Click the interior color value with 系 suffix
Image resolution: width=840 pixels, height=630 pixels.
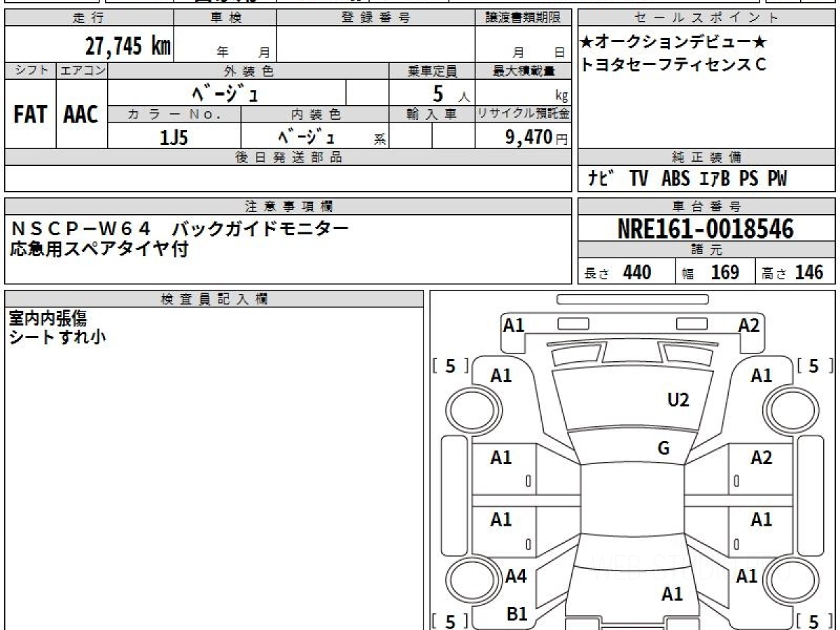point(315,138)
